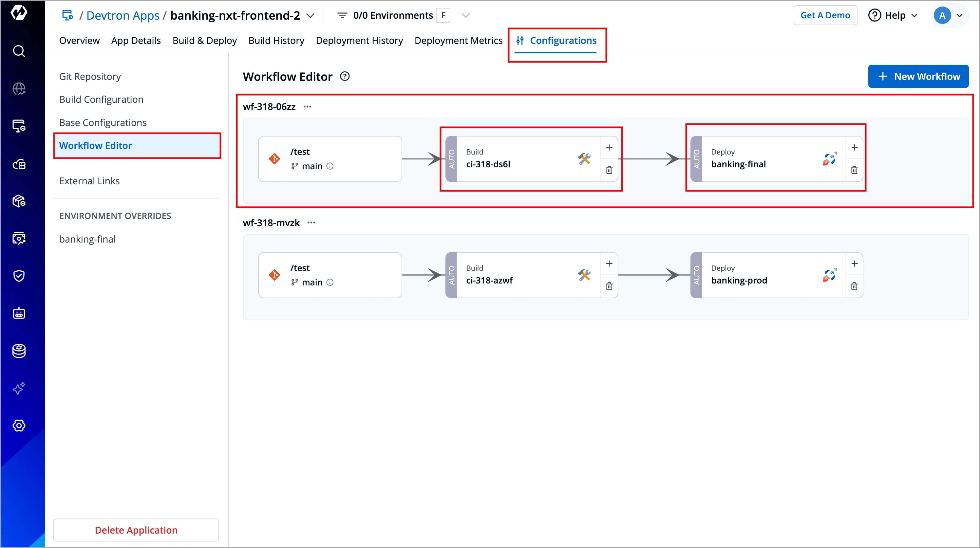The width and height of the screenshot is (980, 548).
Task: Open security shield icon in sidebar
Action: (x=19, y=276)
